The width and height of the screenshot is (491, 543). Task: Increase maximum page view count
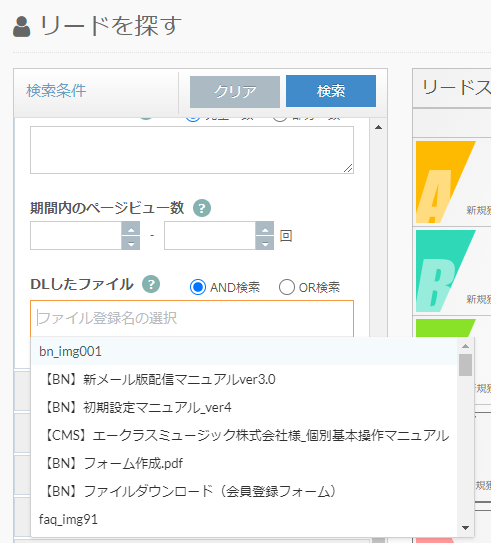(x=265, y=229)
